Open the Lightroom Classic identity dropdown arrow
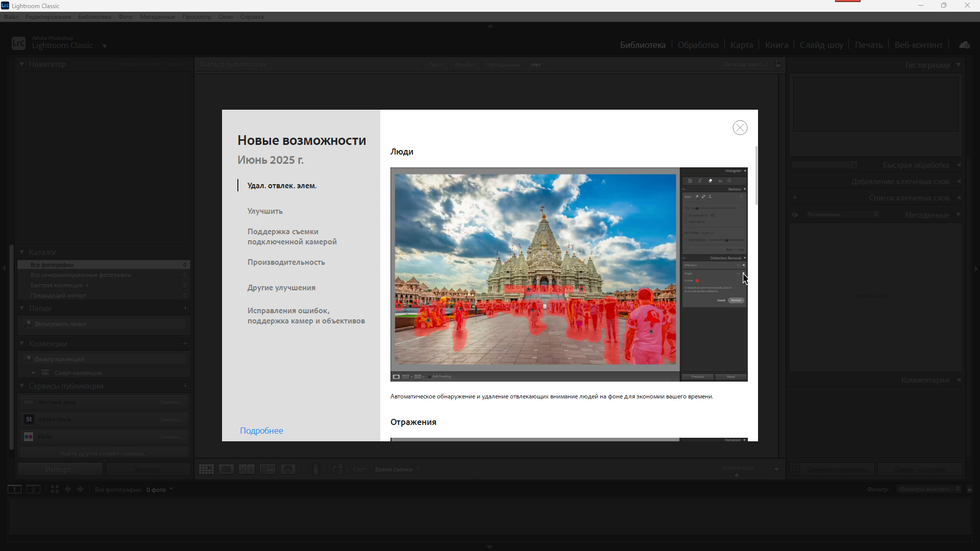This screenshot has height=551, width=980. pos(104,46)
